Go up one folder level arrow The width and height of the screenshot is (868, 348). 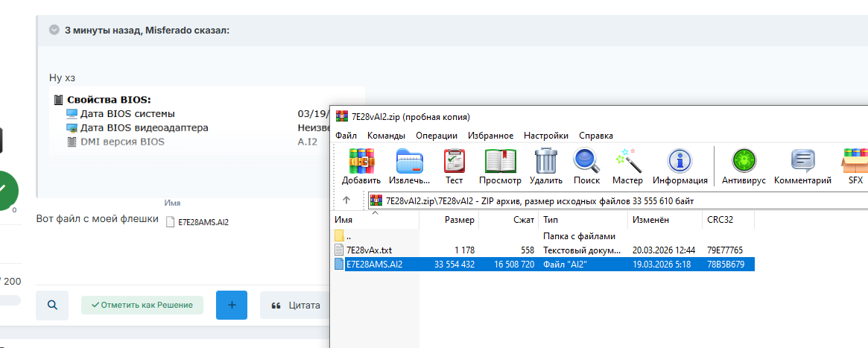[346, 200]
